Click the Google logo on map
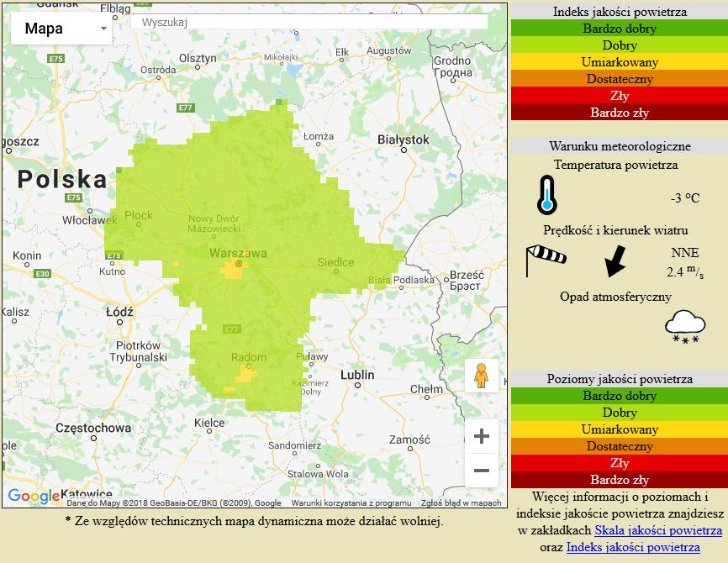728x563 pixels. pyautogui.click(x=34, y=496)
